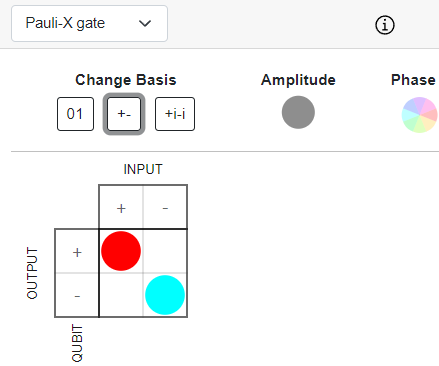Click empty cell for input + output -
439x366 pixels.
coord(121,295)
